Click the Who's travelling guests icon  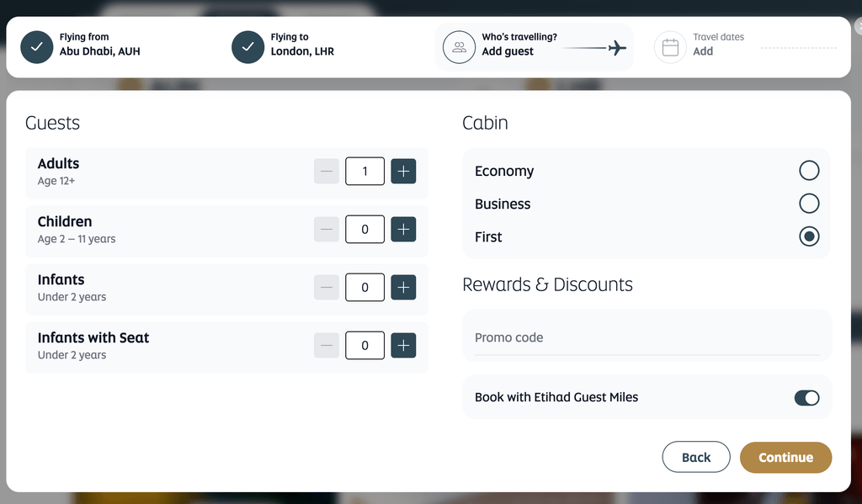[459, 47]
